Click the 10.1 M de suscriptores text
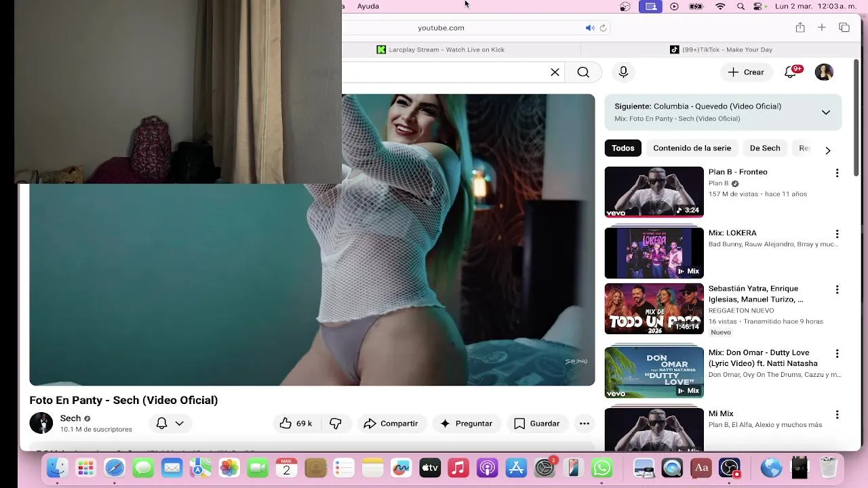868x488 pixels. pos(96,429)
